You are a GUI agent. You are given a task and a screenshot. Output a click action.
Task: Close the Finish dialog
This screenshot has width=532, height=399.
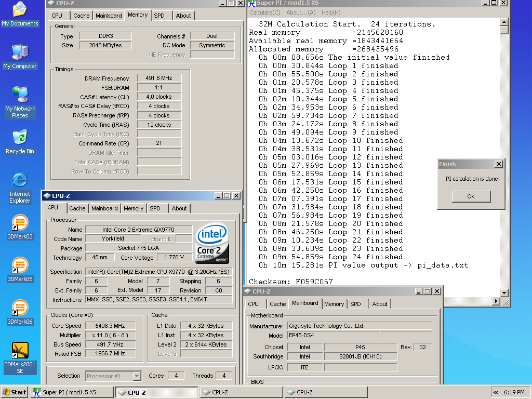498,164
